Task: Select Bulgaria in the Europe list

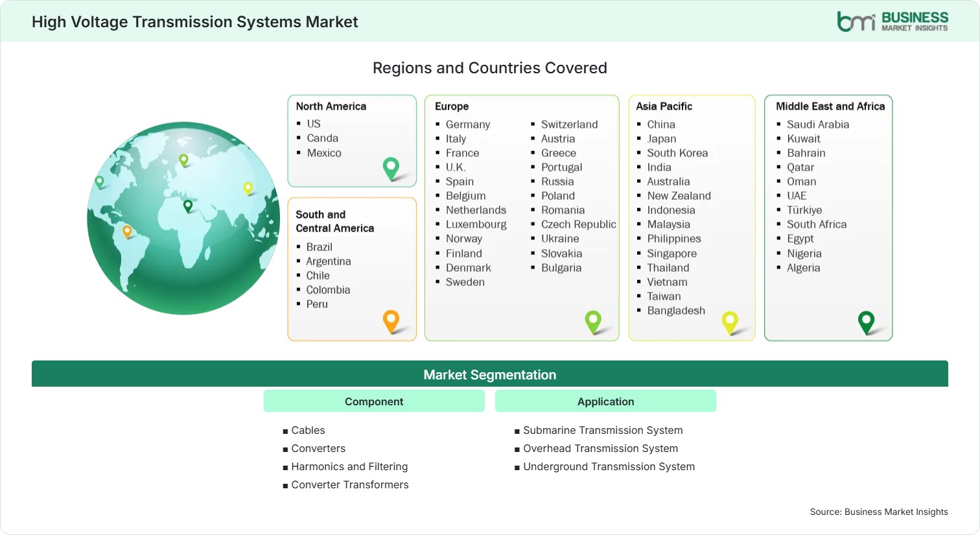Action: [561, 268]
